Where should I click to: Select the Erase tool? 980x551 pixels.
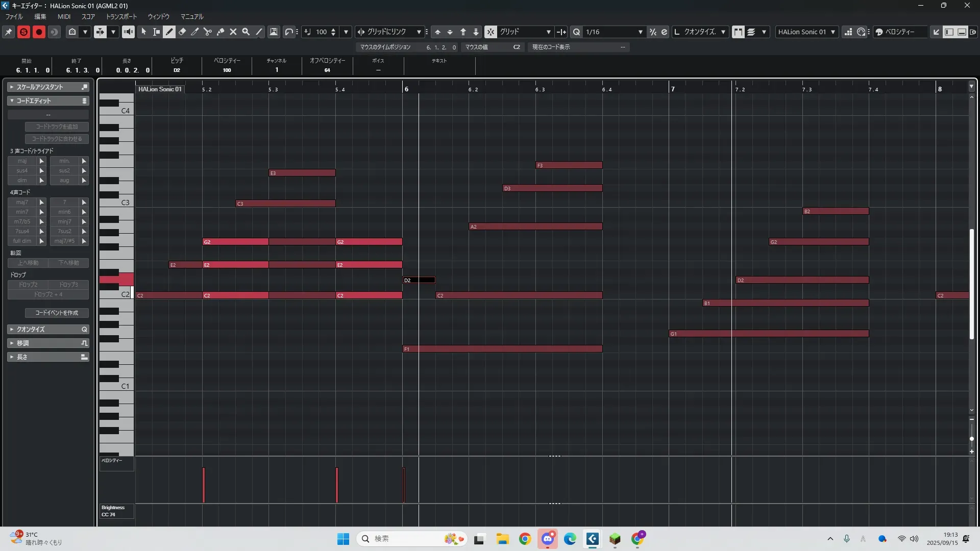pyautogui.click(x=182, y=32)
